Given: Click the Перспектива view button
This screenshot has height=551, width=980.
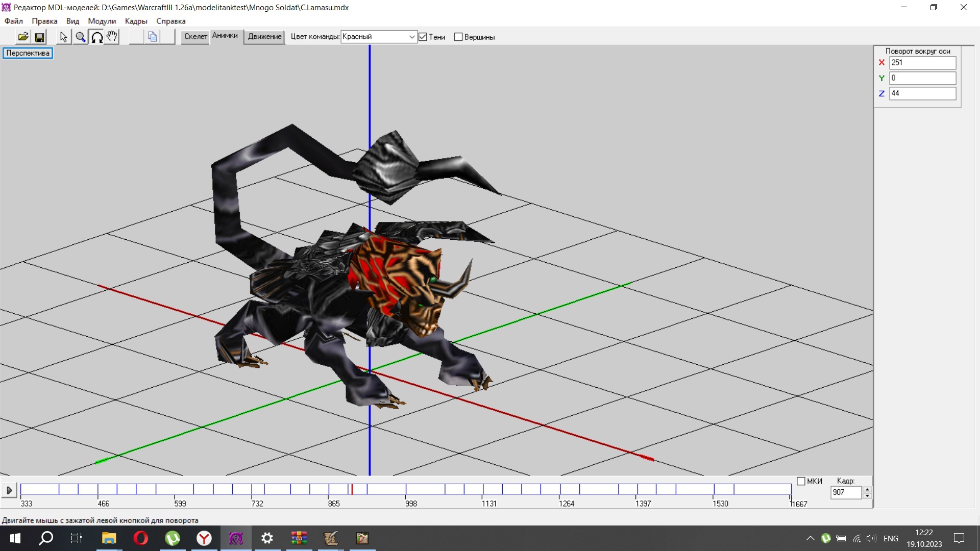Looking at the screenshot, I should tap(28, 53).
